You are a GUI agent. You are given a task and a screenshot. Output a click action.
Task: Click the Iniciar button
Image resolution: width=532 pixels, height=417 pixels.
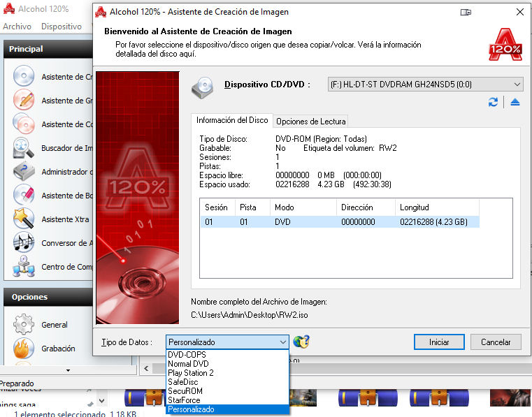point(439,342)
